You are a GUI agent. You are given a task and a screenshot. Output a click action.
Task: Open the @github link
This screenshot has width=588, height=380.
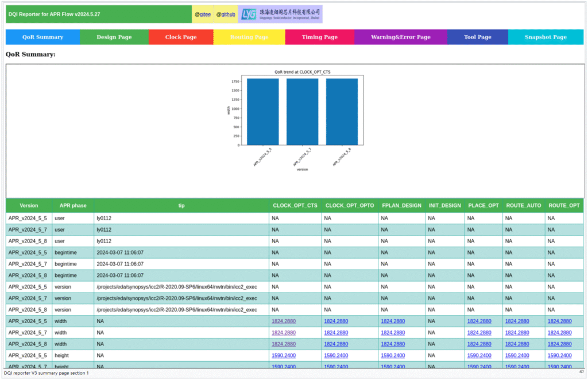tap(226, 14)
